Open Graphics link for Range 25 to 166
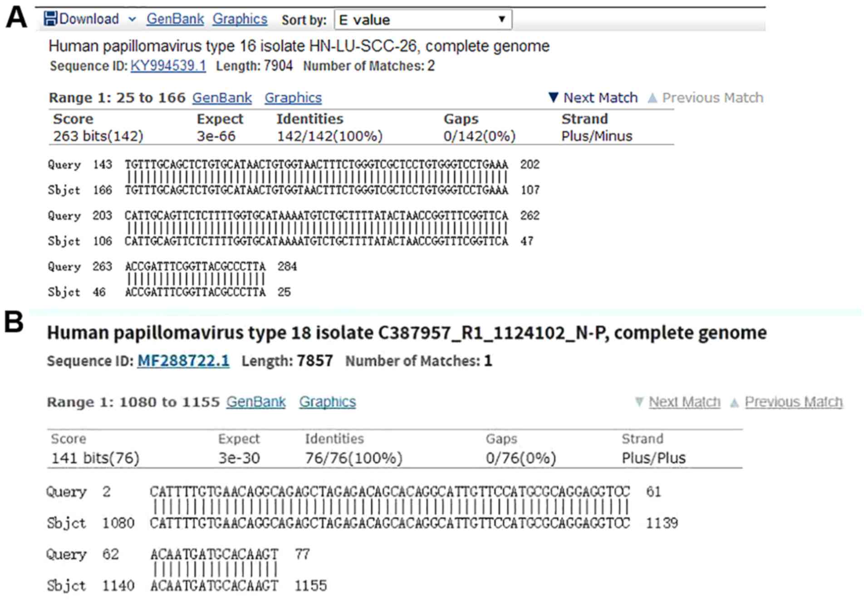Viewport: 868px width, 608px height. point(293,98)
